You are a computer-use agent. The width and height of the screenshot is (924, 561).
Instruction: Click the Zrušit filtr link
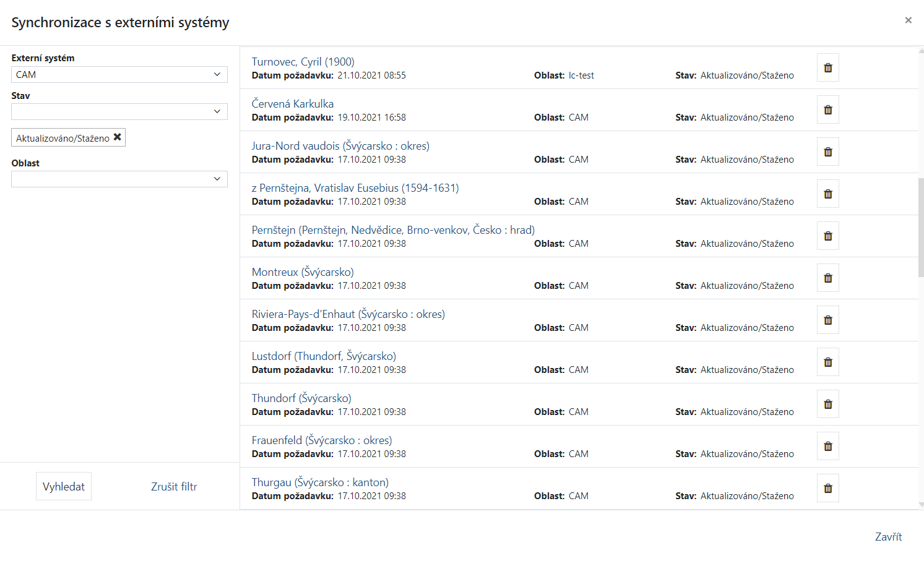(174, 487)
